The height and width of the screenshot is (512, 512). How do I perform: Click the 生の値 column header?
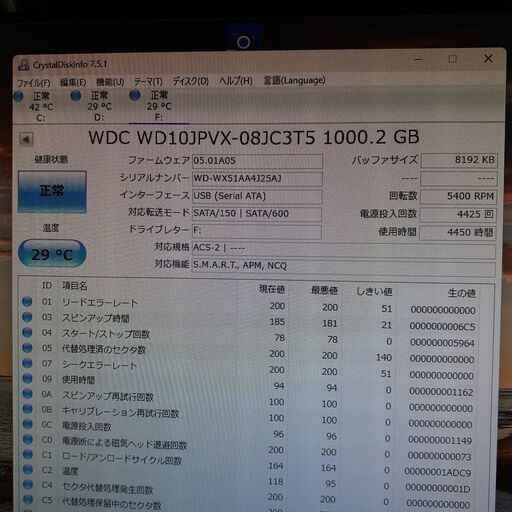pyautogui.click(x=462, y=293)
